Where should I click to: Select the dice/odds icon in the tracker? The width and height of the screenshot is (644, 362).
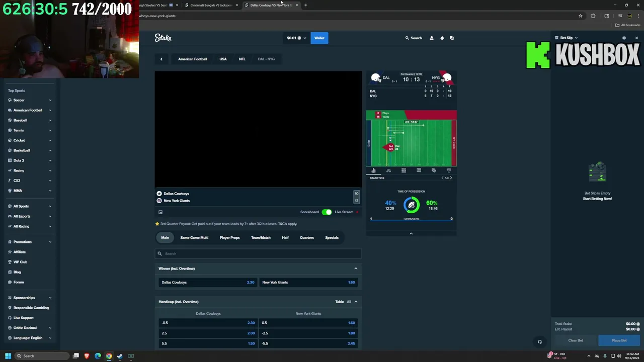[x=434, y=170]
